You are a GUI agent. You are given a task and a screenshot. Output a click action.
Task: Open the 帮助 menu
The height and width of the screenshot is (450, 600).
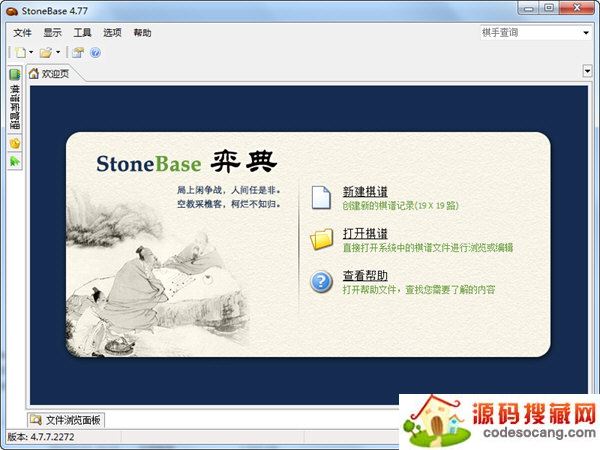coord(142,33)
